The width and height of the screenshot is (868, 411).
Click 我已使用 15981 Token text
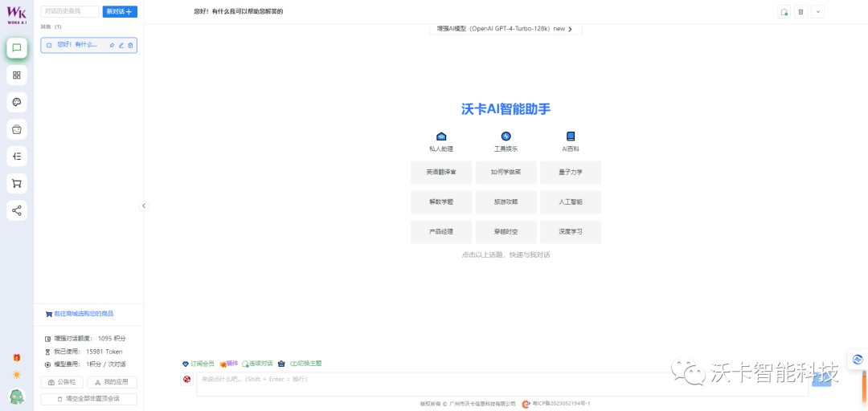[84, 352]
